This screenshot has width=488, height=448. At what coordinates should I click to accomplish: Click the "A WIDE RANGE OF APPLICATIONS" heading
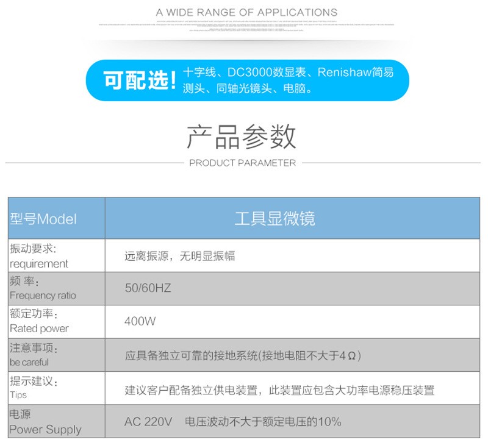(x=246, y=12)
